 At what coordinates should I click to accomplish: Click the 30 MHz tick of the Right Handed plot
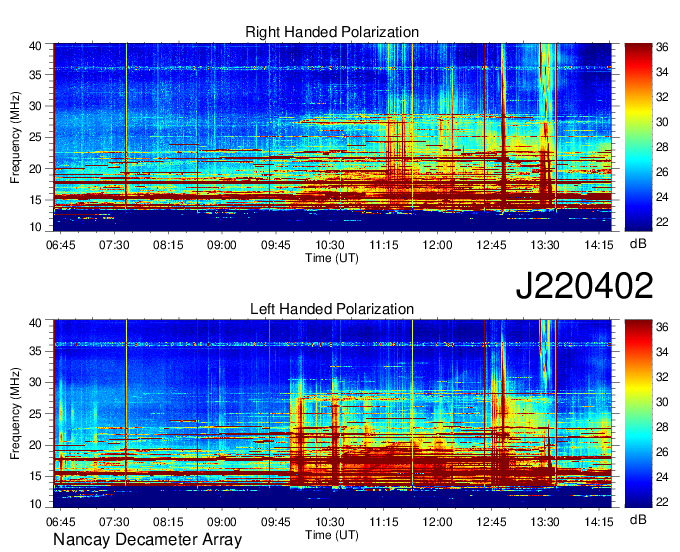coord(35,106)
